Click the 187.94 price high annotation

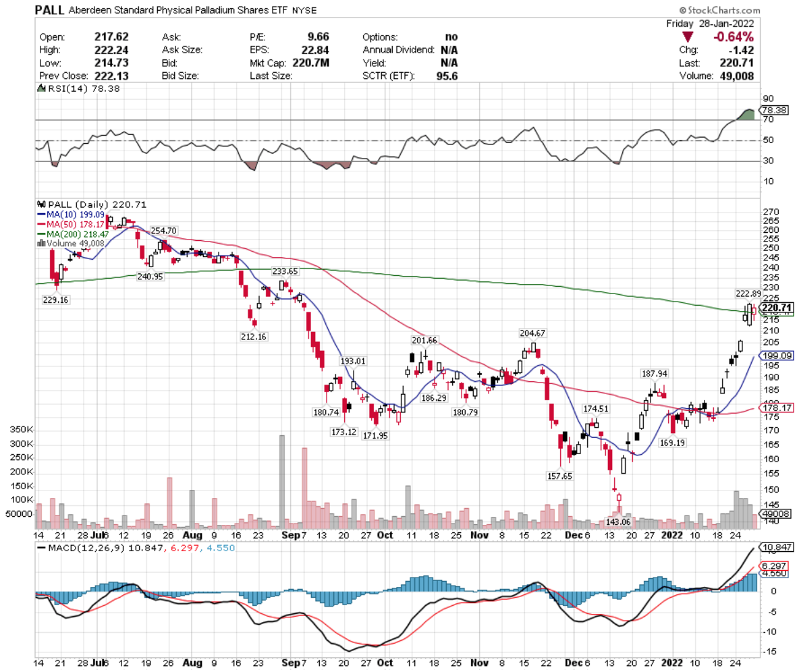coord(655,374)
